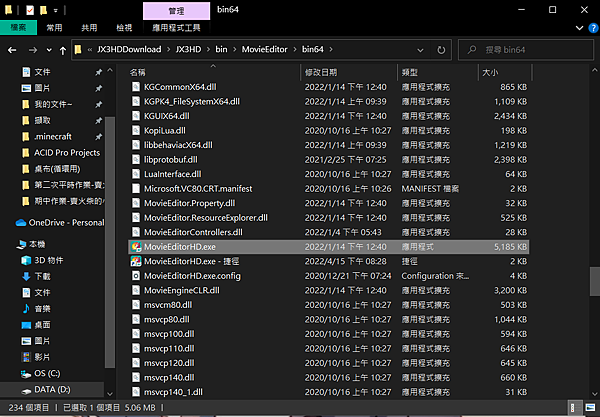Navigate to MovieEditor breadcrumb folder
The height and width of the screenshot is (417, 600).
tap(264, 49)
